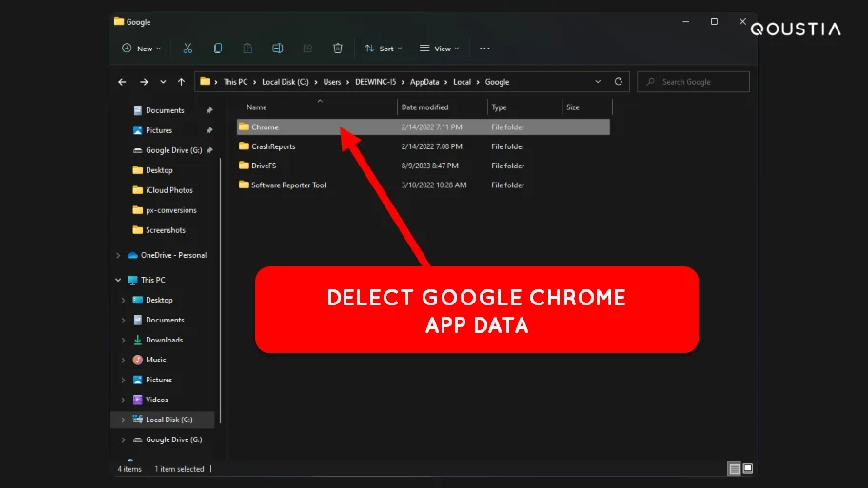Viewport: 868px width, 488px height.
Task: Switch to large icons view in status bar
Action: [748, 469]
